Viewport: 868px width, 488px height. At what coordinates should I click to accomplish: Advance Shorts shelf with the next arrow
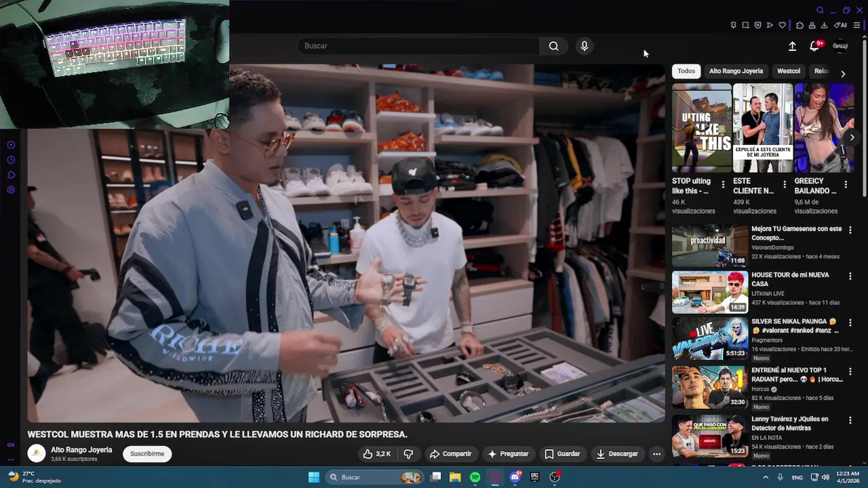click(x=852, y=137)
